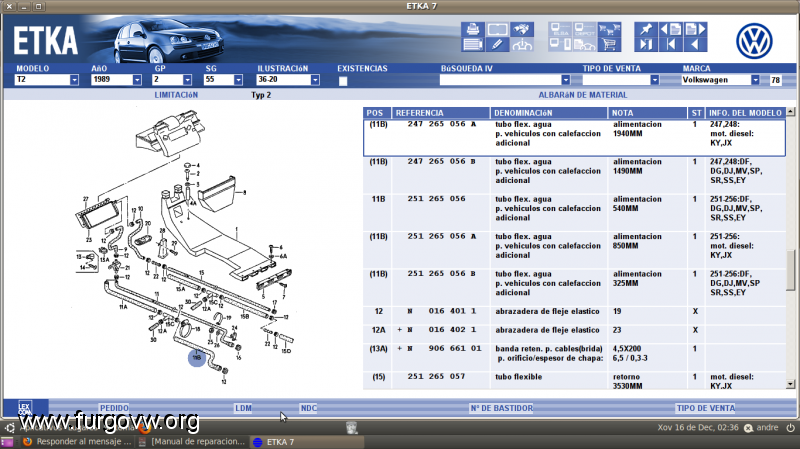Switch to Manual de reparacion taskbar window

193,442
